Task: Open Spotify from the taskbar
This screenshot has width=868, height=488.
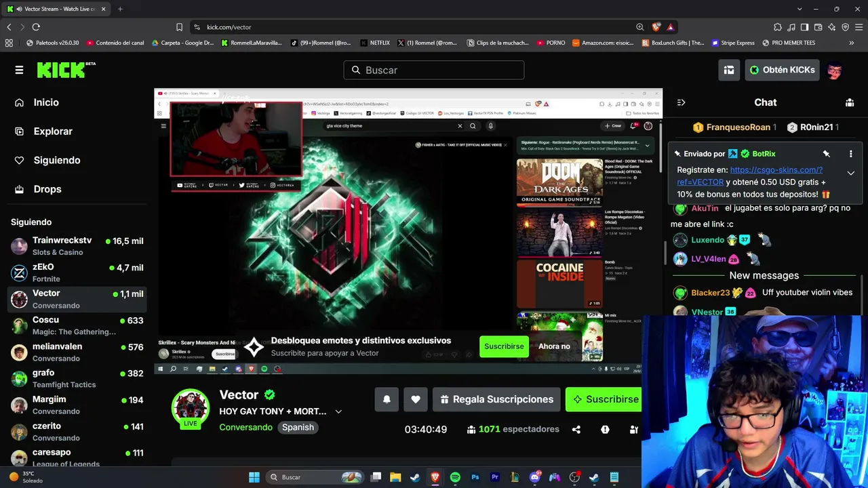Action: click(455, 477)
